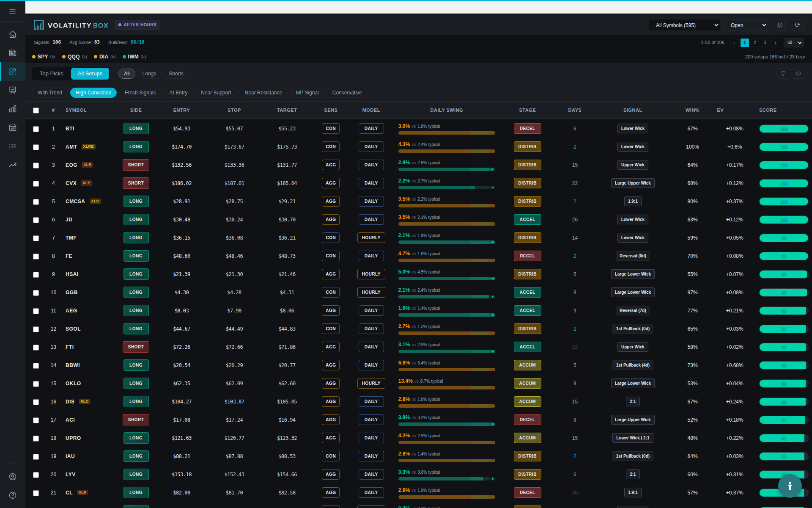812x508 pixels.
Task: Click the XLE sector tag on EOG
Action: (x=87, y=165)
